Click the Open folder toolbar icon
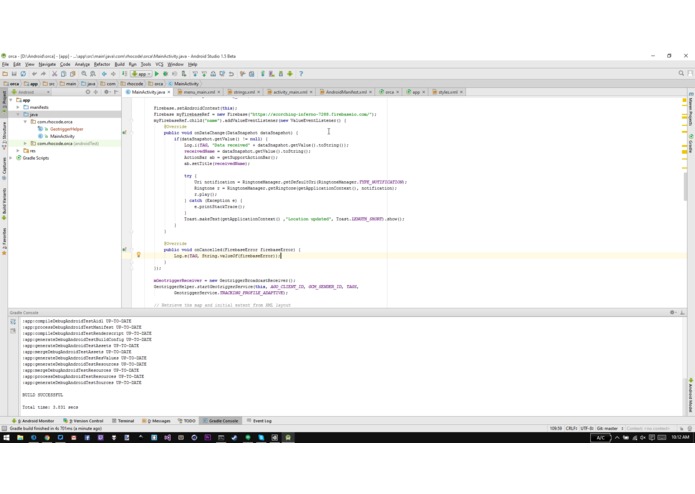Viewport: 695px width, 494px height. coord(4,74)
